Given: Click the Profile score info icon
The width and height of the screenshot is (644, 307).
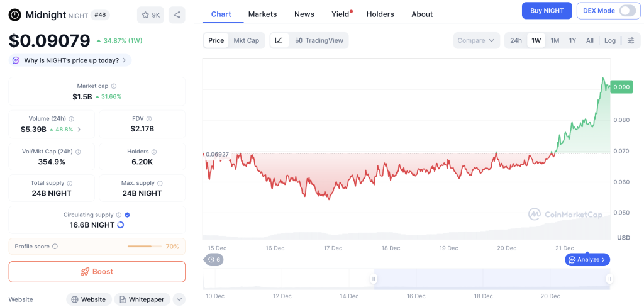Looking at the screenshot, I should (x=55, y=247).
